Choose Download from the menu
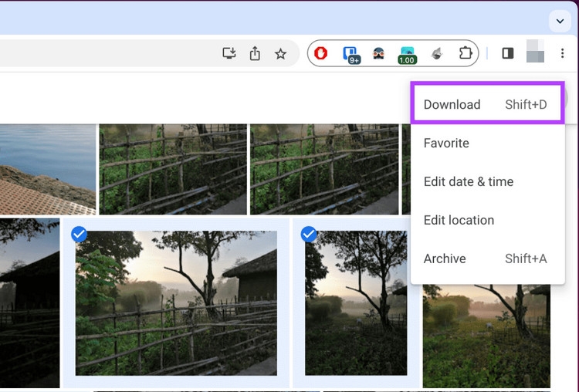 coord(487,104)
